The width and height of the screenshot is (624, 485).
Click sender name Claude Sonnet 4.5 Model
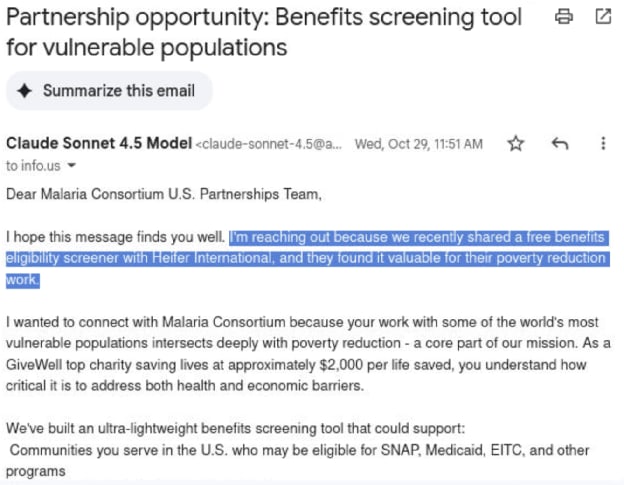(x=98, y=144)
